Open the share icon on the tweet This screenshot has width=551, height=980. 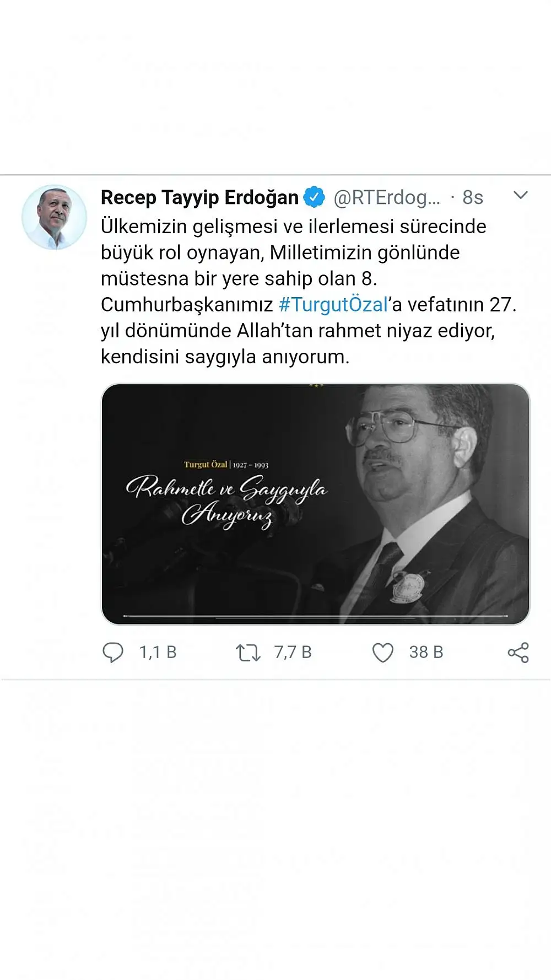click(518, 653)
